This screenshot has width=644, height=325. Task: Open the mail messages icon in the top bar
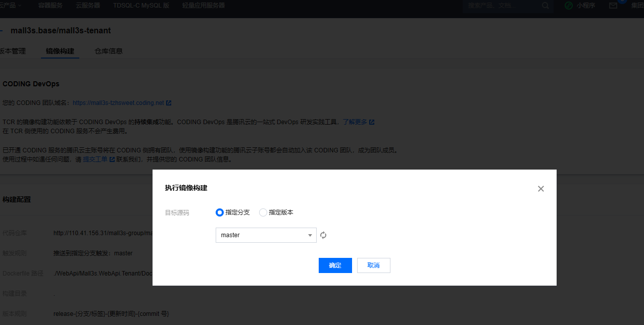tap(613, 6)
